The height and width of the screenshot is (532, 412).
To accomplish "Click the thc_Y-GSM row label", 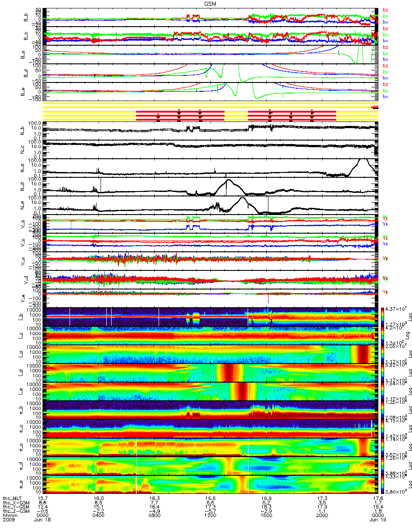I will pyautogui.click(x=16, y=507).
